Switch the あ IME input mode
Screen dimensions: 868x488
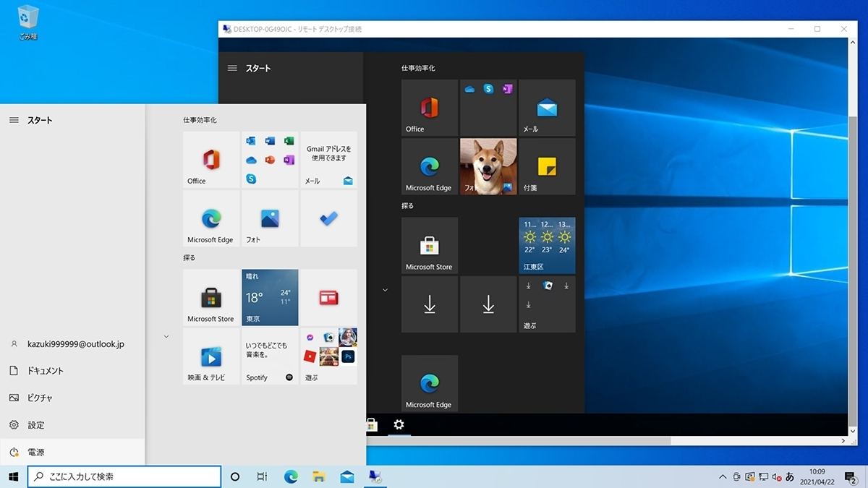point(790,476)
